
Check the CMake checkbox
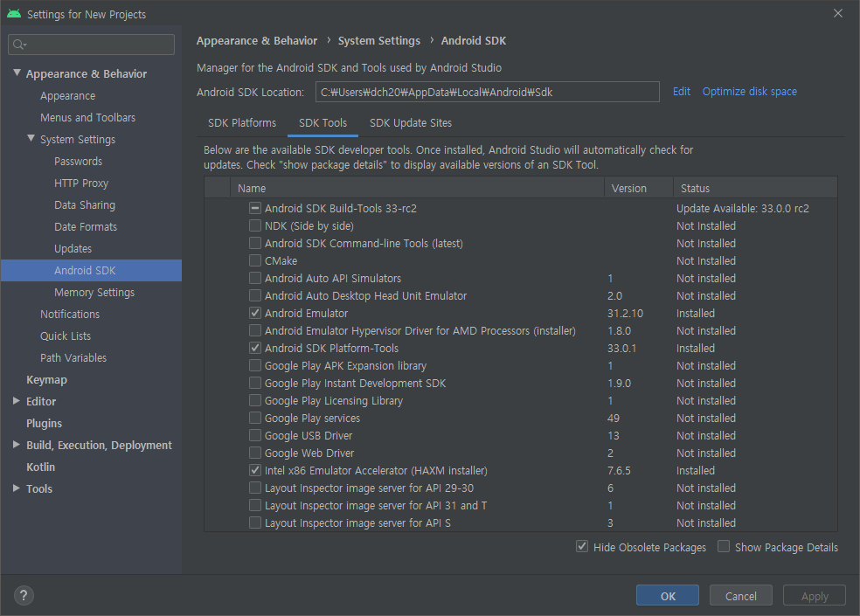coord(255,261)
